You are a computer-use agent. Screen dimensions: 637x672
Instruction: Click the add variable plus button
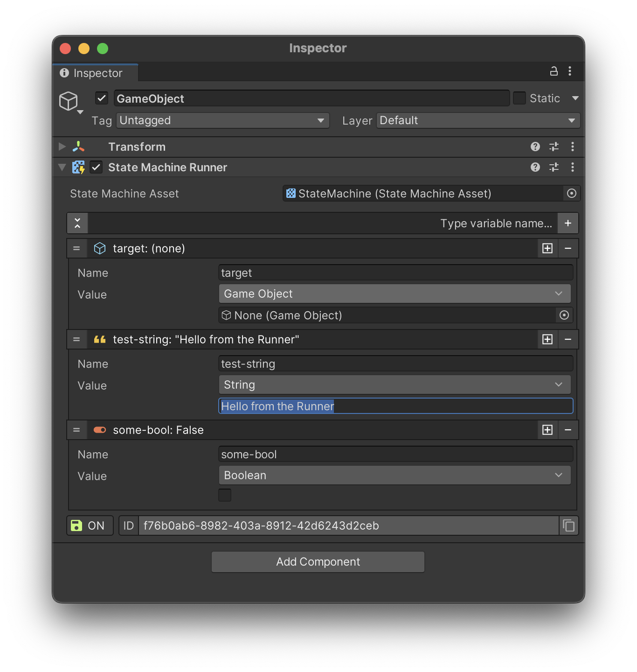[568, 223]
